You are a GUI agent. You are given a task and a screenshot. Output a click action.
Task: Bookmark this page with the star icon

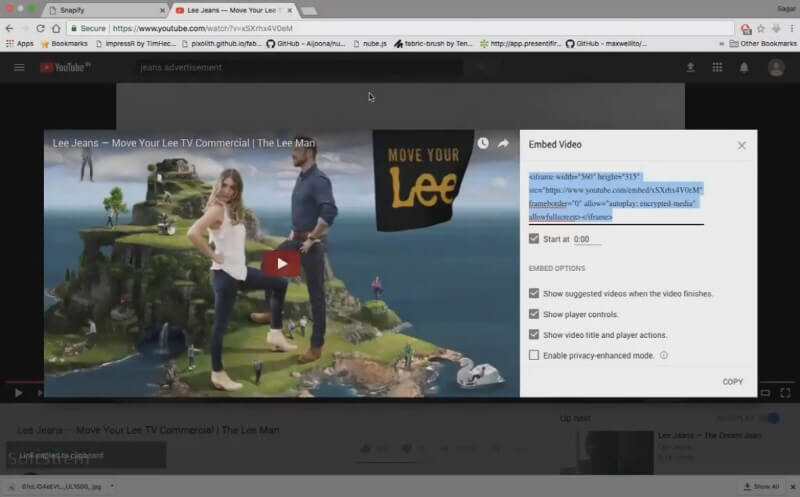pos(761,29)
